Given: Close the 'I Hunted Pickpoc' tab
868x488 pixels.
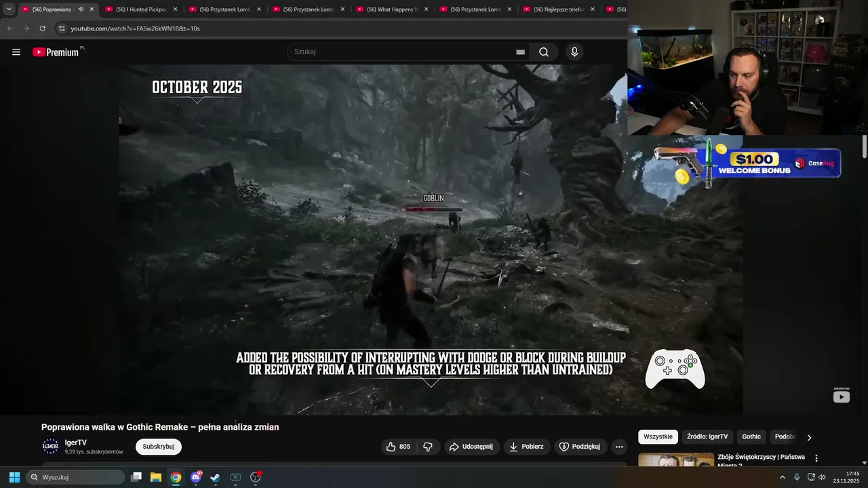Looking at the screenshot, I should tap(175, 9).
